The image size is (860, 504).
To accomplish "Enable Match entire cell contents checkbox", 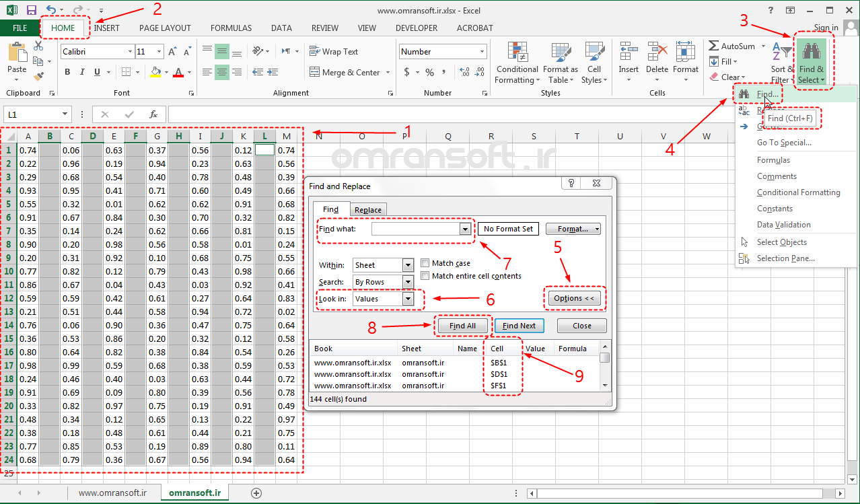I will click(425, 276).
